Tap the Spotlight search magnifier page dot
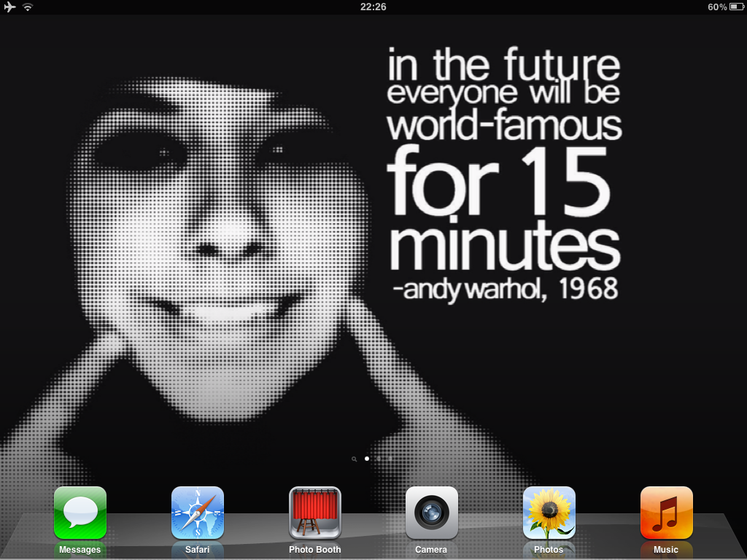This screenshot has height=560, width=747. pos(354,459)
